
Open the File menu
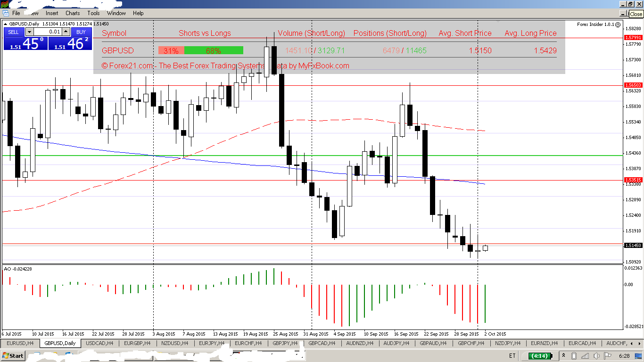16,13
